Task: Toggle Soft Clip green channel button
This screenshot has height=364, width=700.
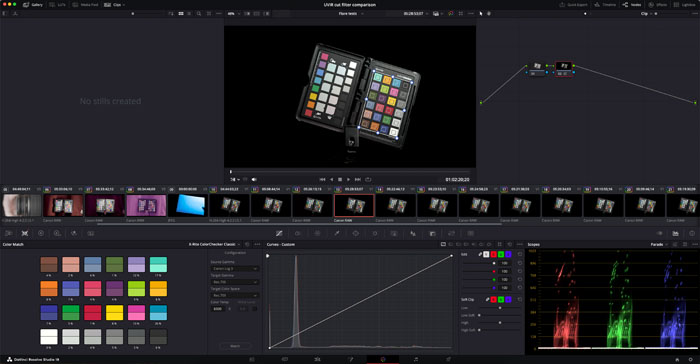Action: (x=501, y=299)
